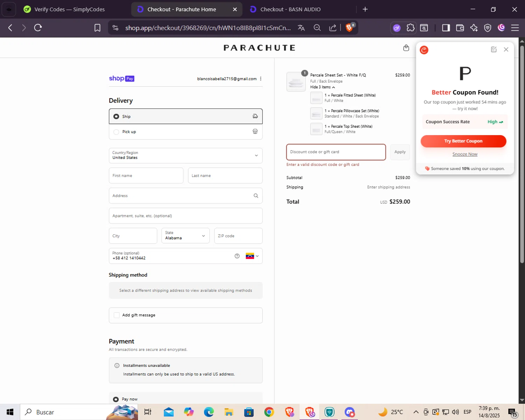Select the Pay now radio option
Viewport: 525px width, 420px height.
pyautogui.click(x=116, y=399)
